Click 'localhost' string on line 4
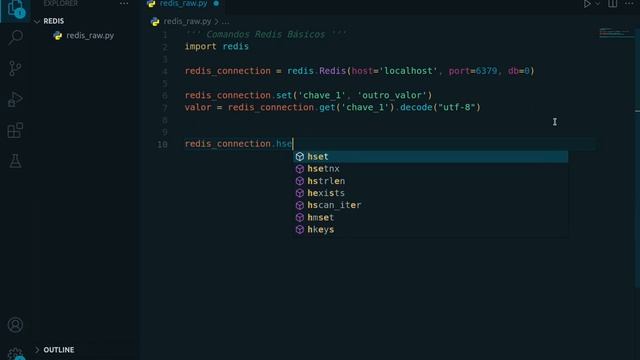The height and width of the screenshot is (360, 640). (x=408, y=71)
